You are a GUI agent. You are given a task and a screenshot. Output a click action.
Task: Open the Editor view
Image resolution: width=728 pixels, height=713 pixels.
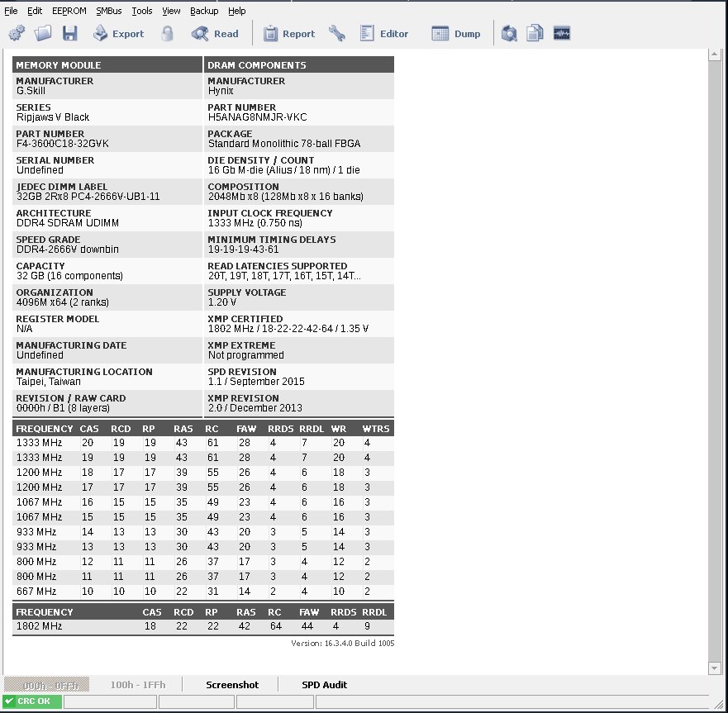tap(384, 33)
